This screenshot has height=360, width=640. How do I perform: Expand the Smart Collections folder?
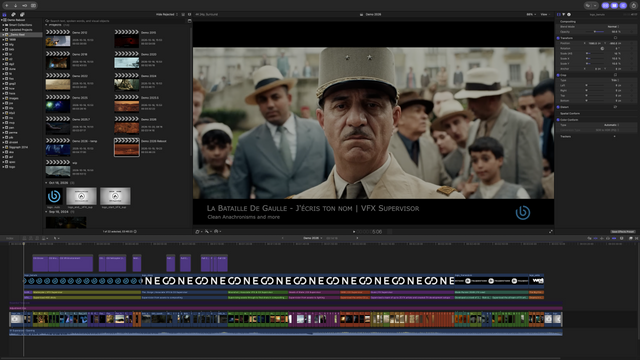click(x=3, y=25)
